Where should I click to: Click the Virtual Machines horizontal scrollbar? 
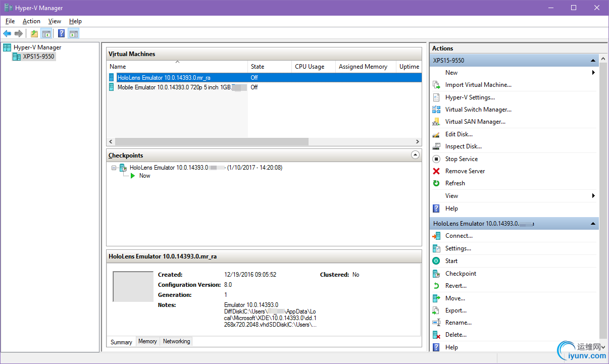[x=212, y=142]
